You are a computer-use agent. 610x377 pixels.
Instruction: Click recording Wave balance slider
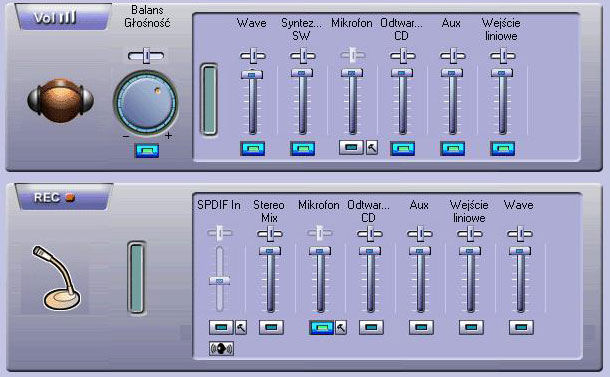520,234
